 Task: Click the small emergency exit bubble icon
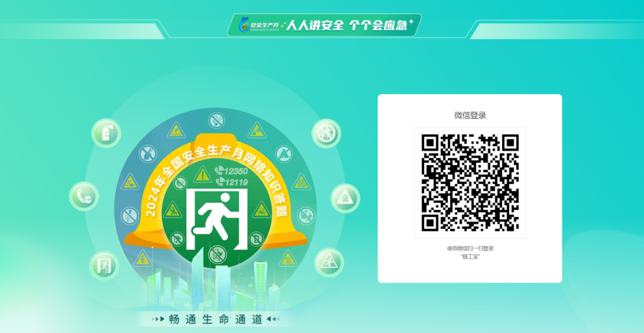[x=104, y=265]
